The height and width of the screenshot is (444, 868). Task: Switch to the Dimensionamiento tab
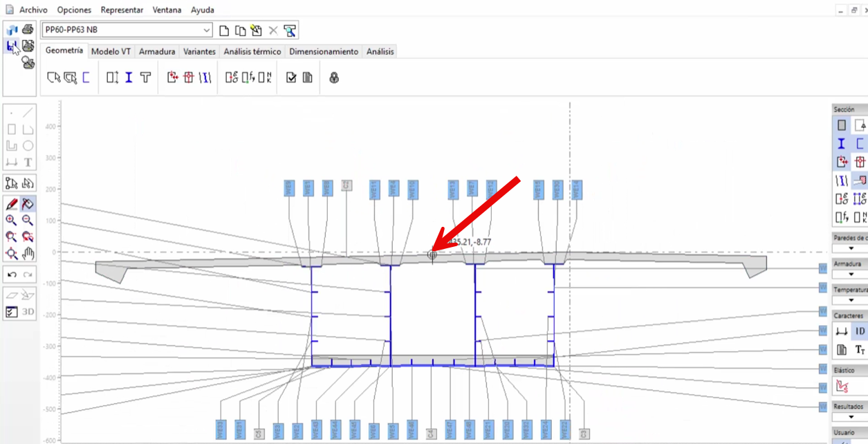tap(324, 51)
